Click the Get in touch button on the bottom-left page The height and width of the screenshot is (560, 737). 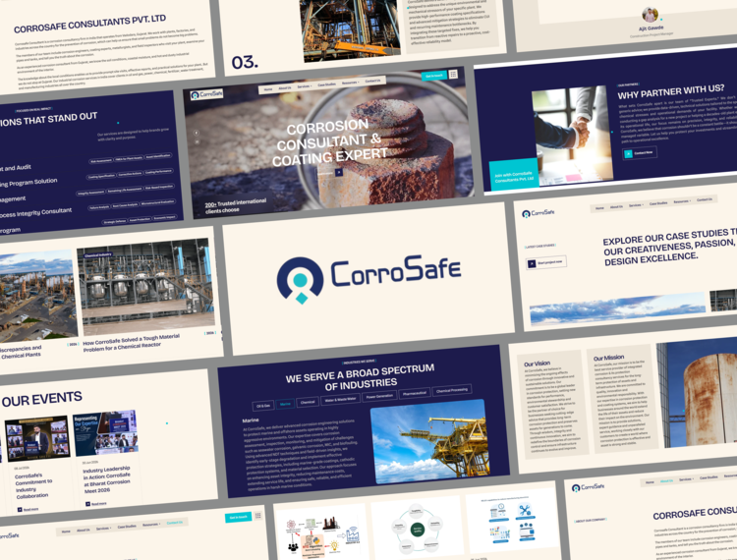(239, 517)
